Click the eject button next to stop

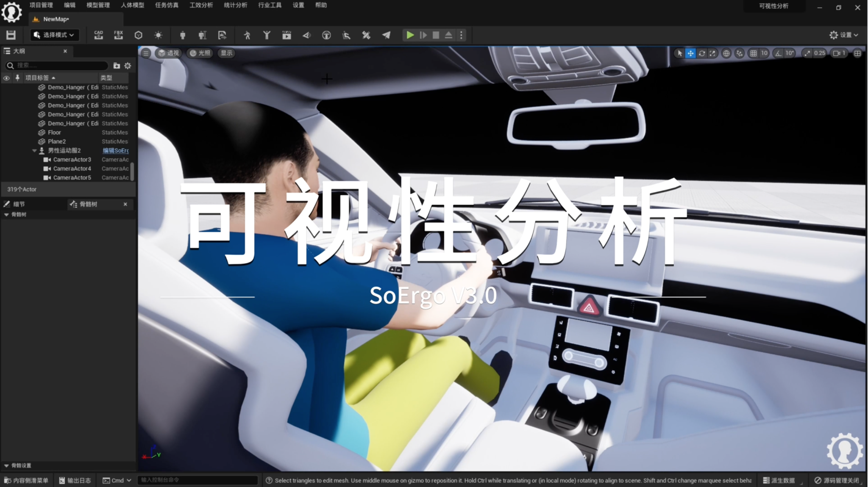point(448,35)
